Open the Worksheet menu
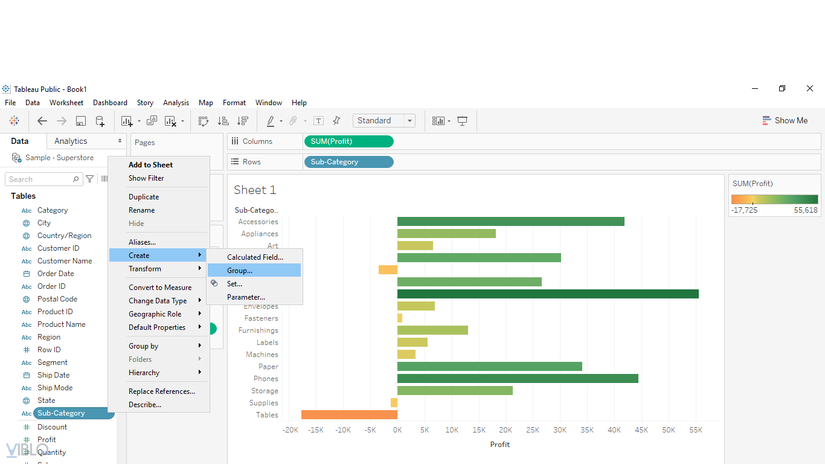 pos(66,103)
